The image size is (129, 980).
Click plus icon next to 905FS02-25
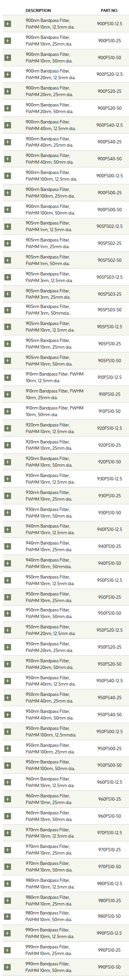(7, 244)
